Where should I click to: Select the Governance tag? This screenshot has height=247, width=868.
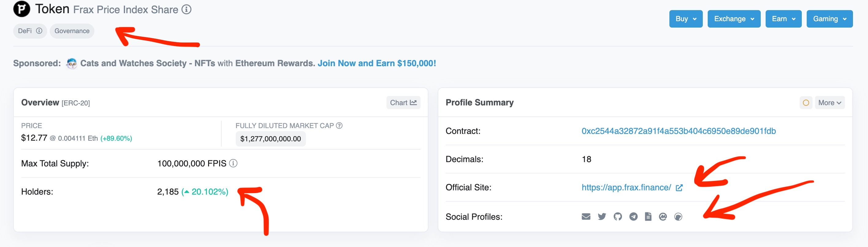[x=72, y=31]
